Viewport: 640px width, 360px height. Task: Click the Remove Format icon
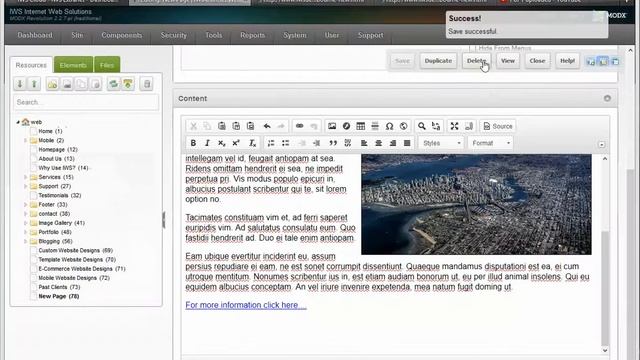coord(252,143)
